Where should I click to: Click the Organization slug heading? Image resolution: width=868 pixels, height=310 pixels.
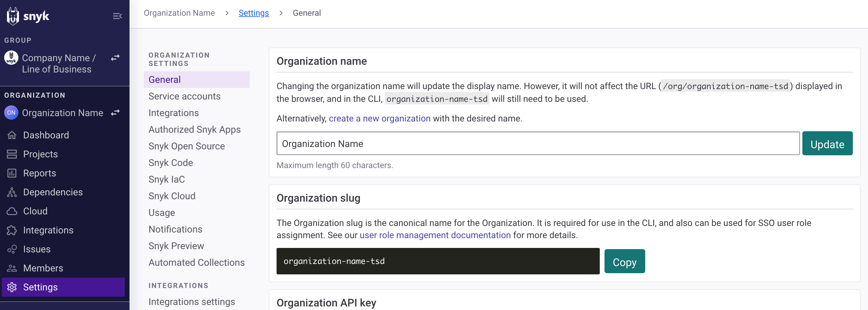tap(318, 198)
